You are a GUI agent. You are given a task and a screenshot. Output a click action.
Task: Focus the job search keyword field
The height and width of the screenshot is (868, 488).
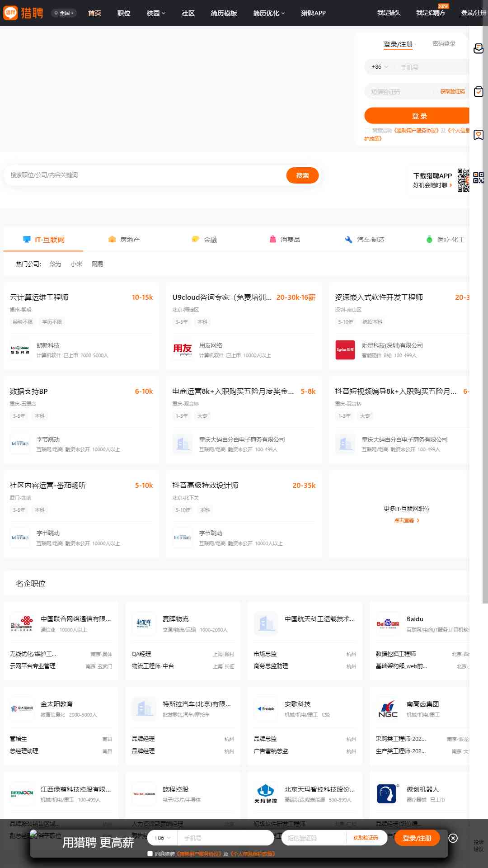(145, 175)
